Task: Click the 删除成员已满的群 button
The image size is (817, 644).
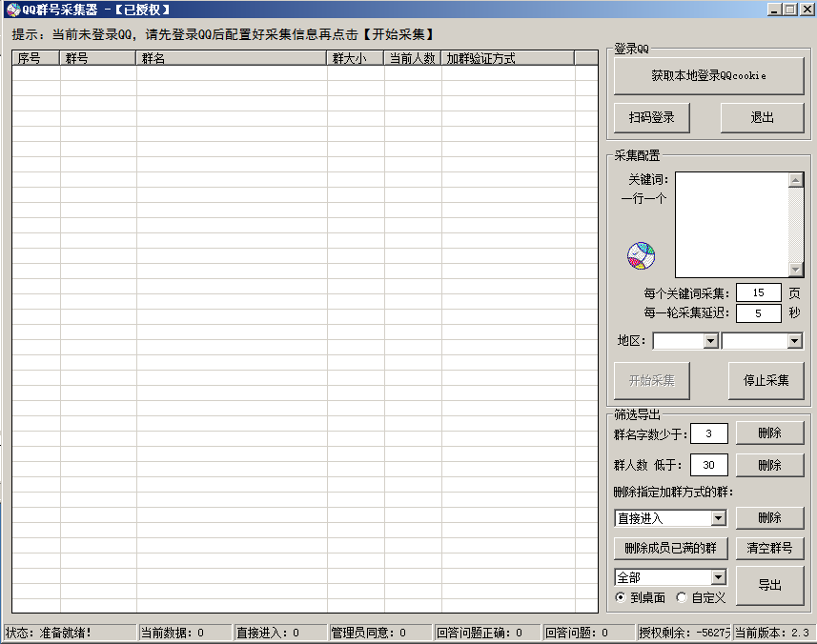Action: [x=670, y=548]
